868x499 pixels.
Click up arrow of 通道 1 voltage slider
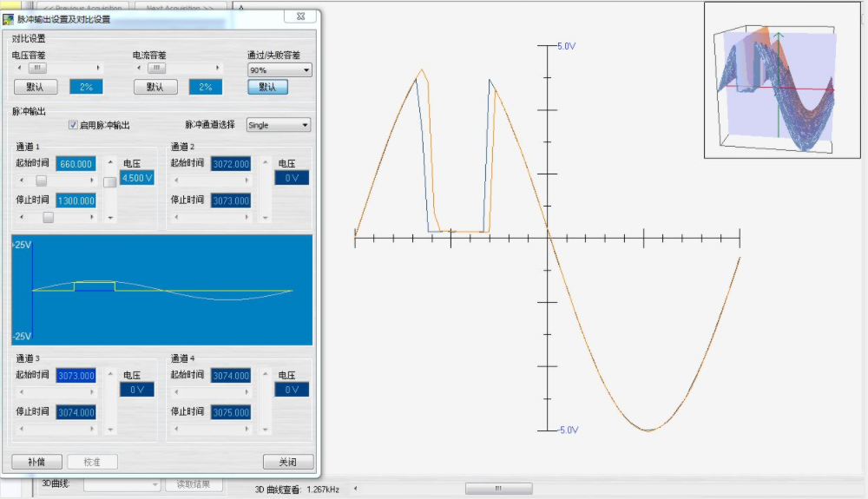click(x=110, y=162)
